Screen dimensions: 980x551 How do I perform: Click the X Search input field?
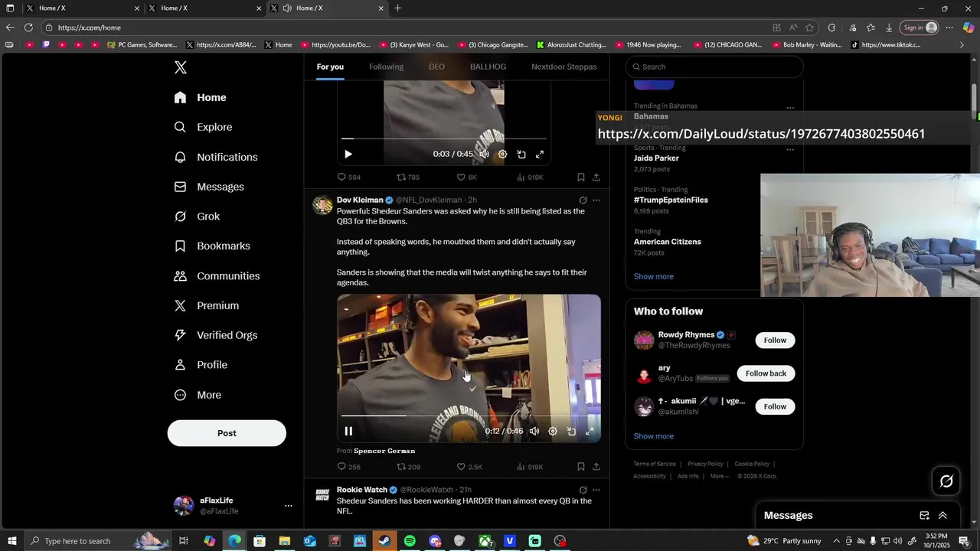(x=714, y=67)
